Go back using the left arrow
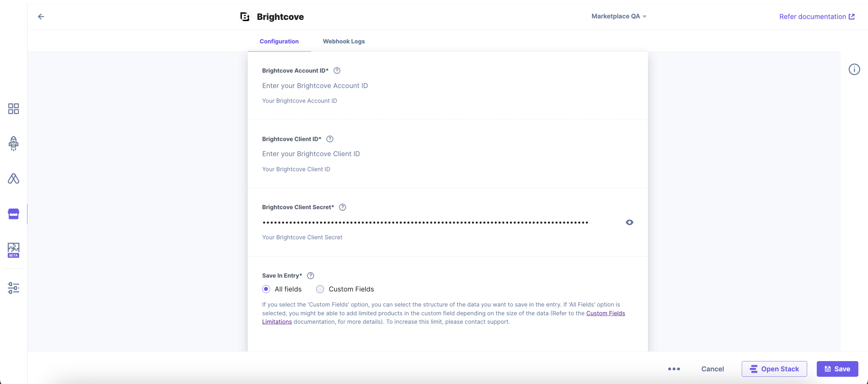868x384 pixels. coord(41,17)
